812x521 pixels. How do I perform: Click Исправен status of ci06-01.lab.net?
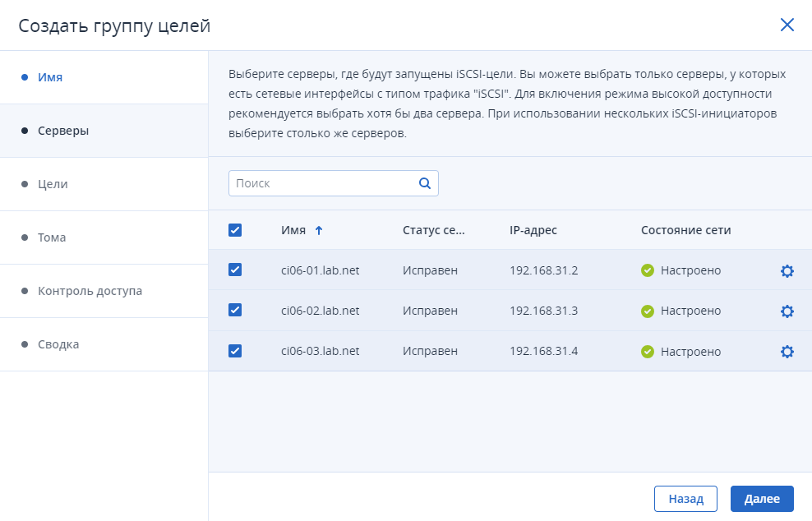click(x=431, y=270)
